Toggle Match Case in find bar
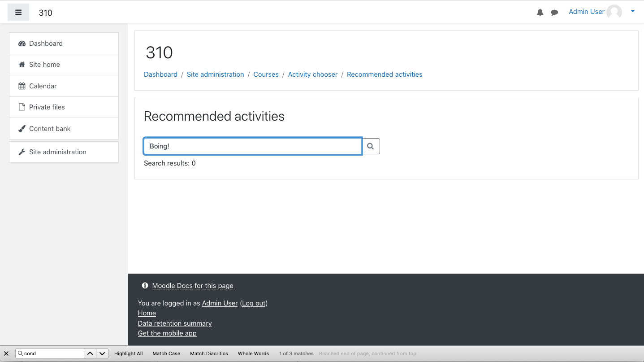 166,353
